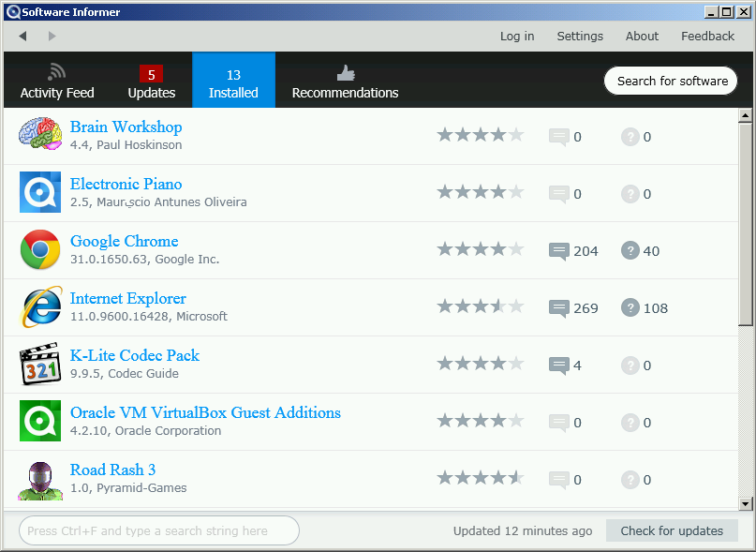This screenshot has height=552, width=756.
Task: Open the Road Rash 3 icon
Action: coord(40,481)
